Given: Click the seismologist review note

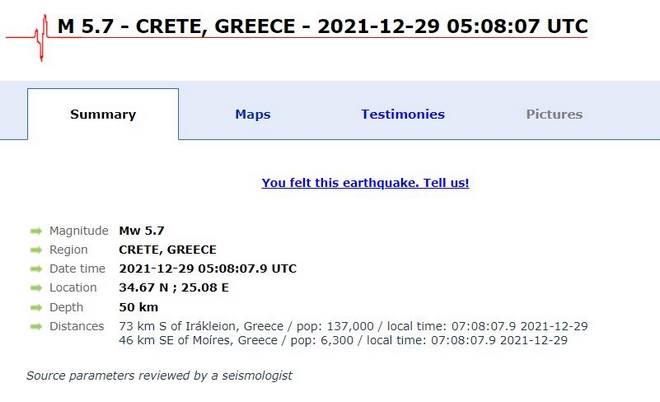Looking at the screenshot, I should tap(159, 376).
